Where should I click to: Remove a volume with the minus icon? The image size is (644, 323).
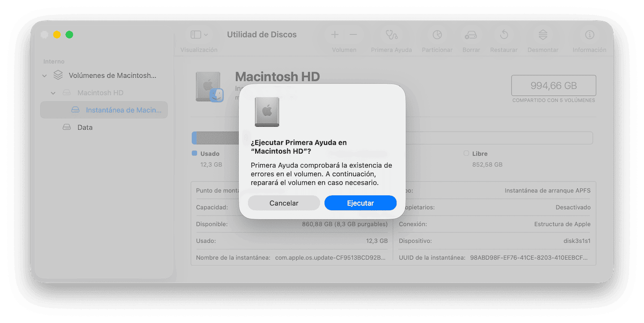353,35
